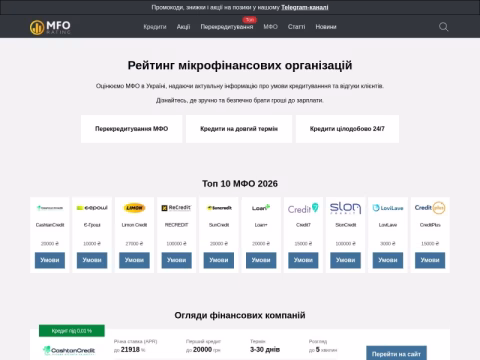Open the МФО menu item
Viewport: 480px width, 360px height.
pos(270,27)
